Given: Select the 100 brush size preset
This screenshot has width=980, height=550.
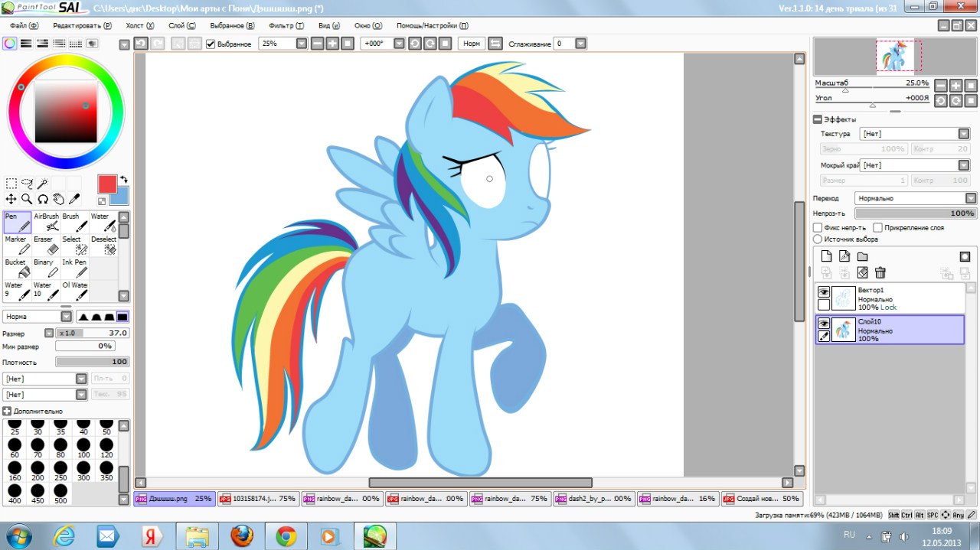Looking at the screenshot, I should pos(83,447).
